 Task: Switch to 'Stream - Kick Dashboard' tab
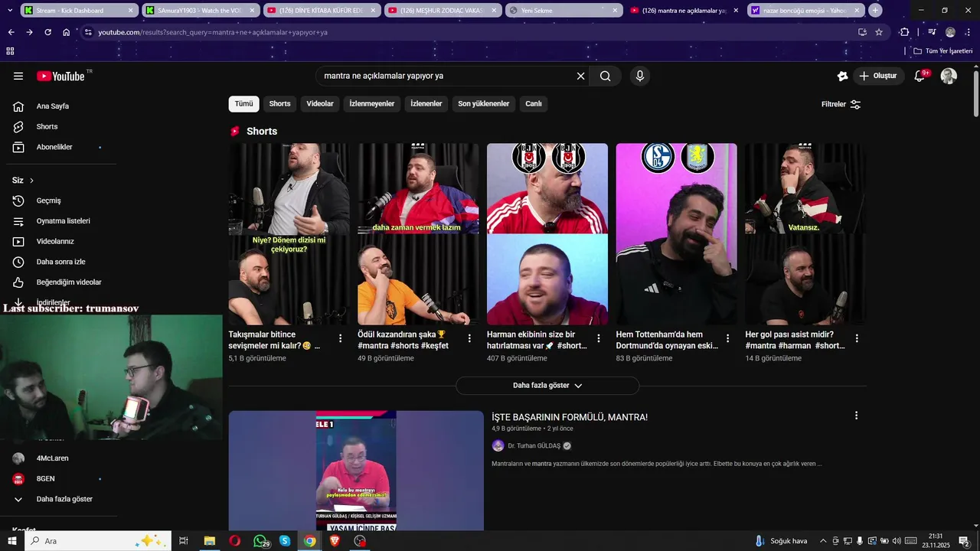click(77, 11)
